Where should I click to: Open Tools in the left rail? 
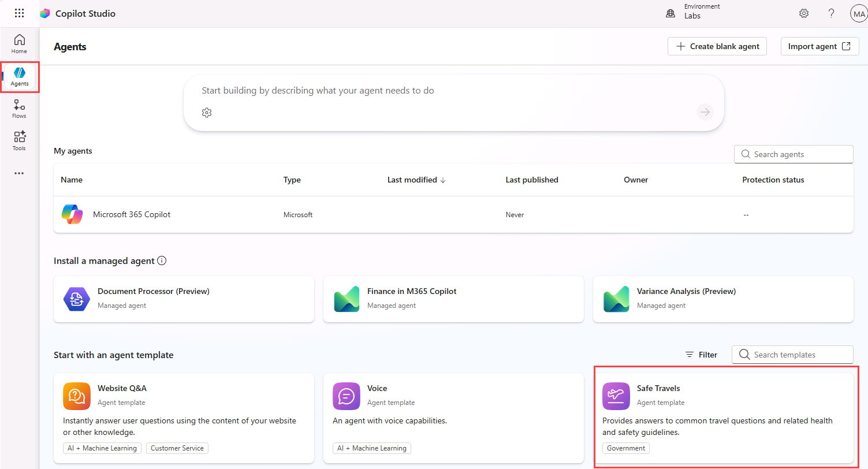click(20, 141)
